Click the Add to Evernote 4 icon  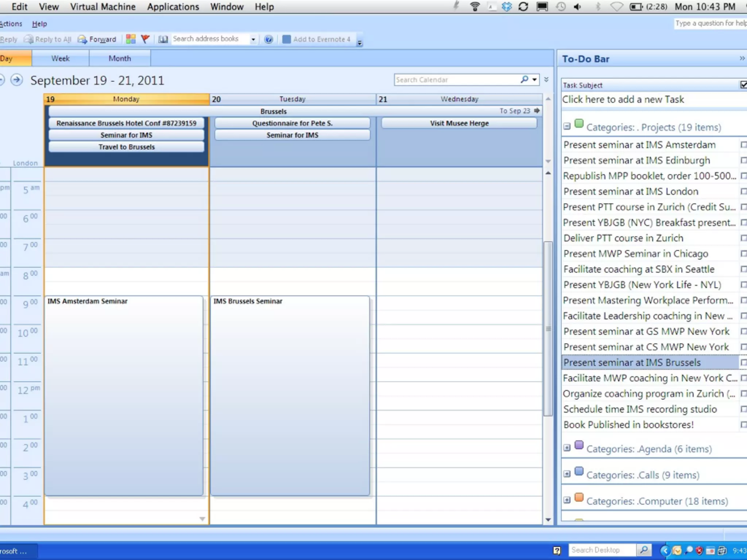[x=287, y=39]
